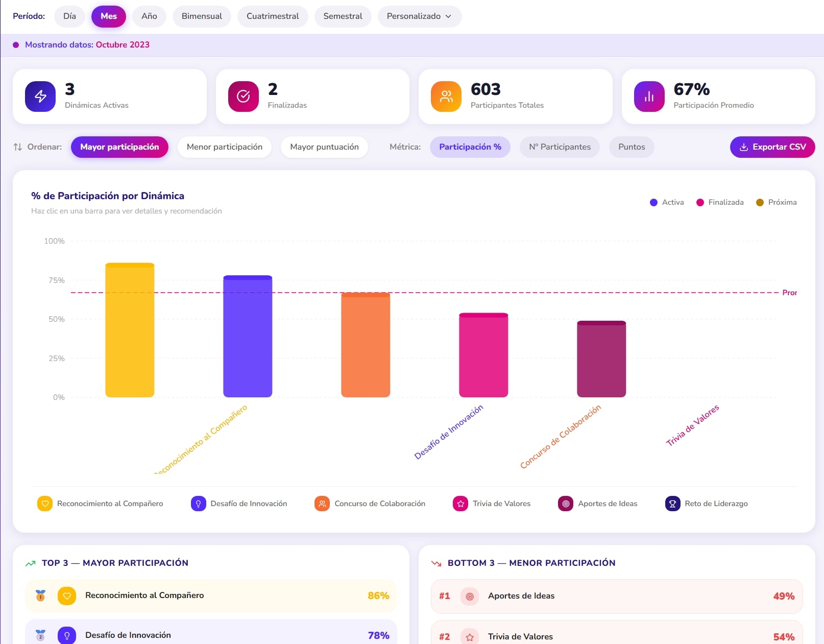
Task: Click the Mostrando datos: Octubre 2023 text
Action: (x=87, y=45)
